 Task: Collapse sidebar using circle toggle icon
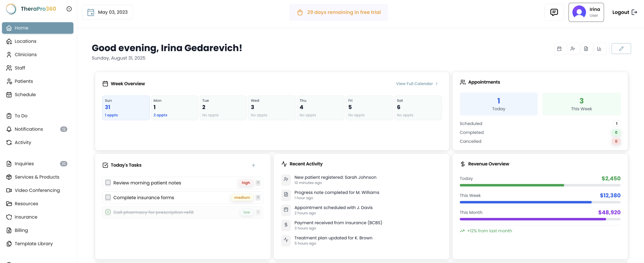69,9
